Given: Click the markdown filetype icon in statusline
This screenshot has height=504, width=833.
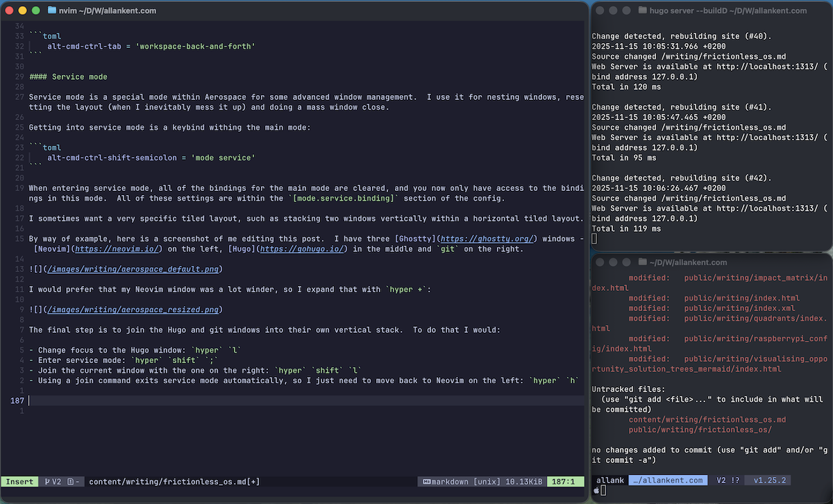Looking at the screenshot, I should coord(426,481).
